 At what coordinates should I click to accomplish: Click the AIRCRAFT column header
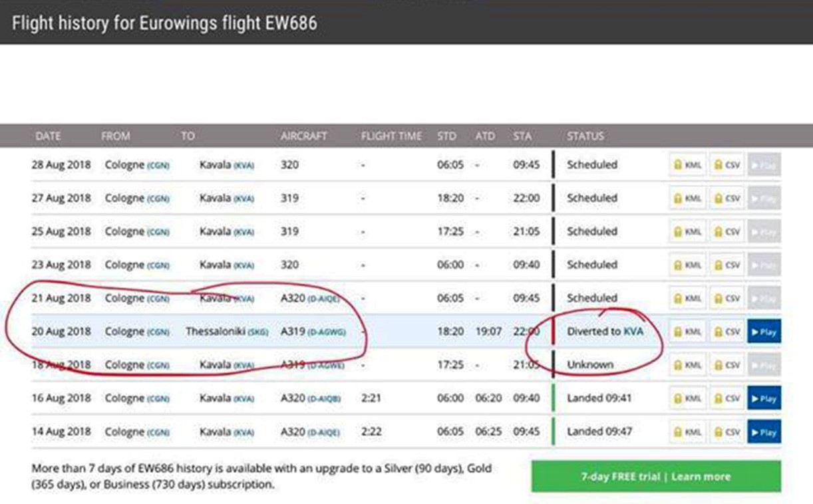tap(304, 136)
